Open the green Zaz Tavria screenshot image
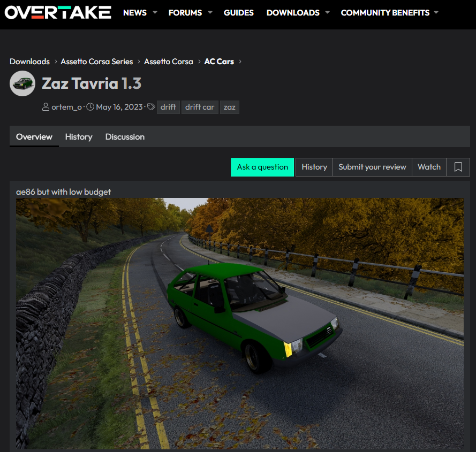Viewport: 476px width, 452px height. (x=240, y=324)
